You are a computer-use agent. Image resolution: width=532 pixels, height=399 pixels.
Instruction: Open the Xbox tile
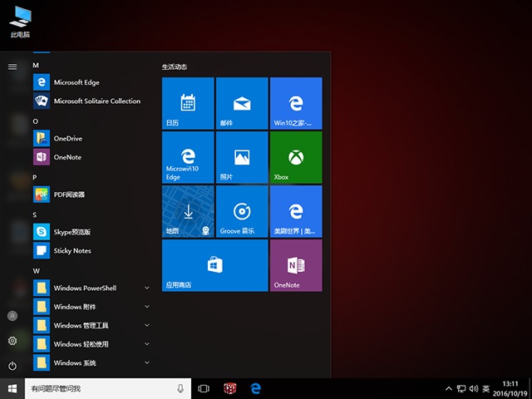(x=295, y=157)
